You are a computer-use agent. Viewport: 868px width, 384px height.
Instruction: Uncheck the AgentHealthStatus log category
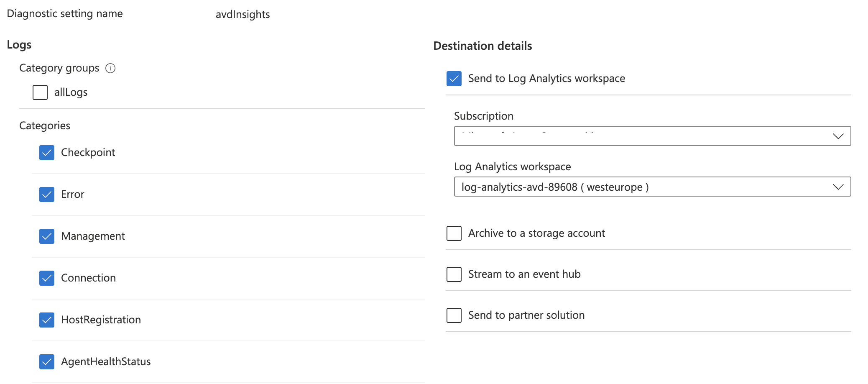tap(47, 362)
